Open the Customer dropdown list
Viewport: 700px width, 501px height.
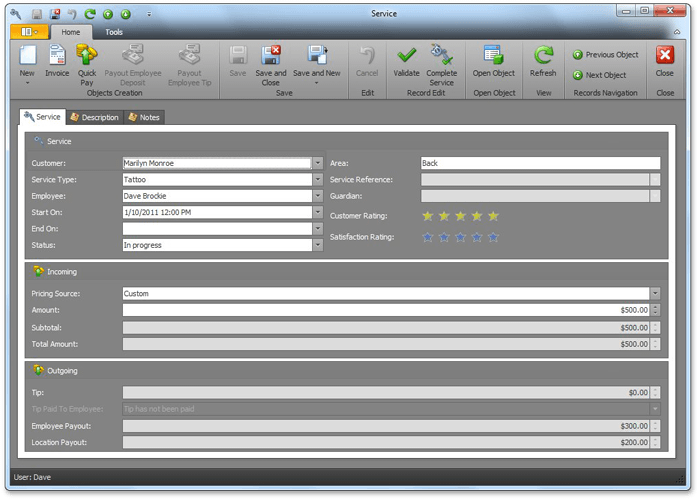(x=317, y=163)
